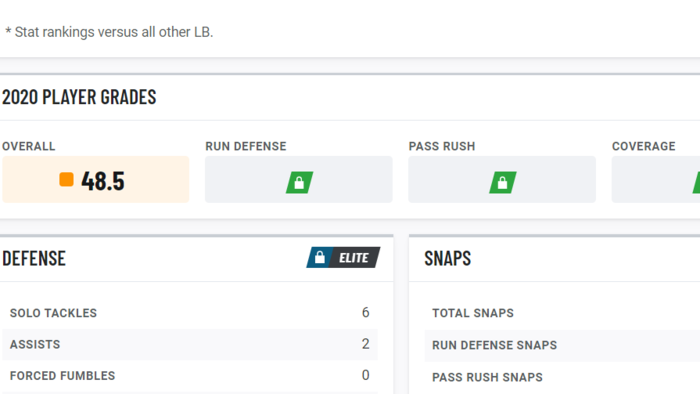
Task: Click the 2020 Player Grades heading
Action: tap(79, 97)
